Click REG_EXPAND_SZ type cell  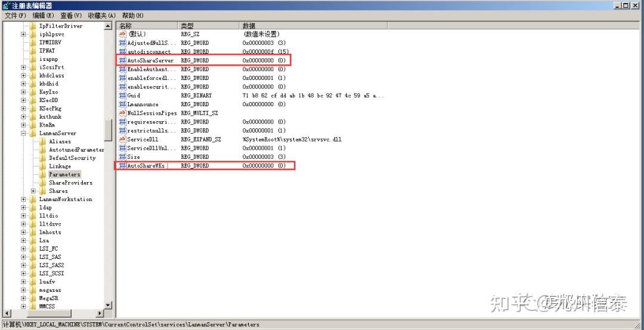coord(201,139)
